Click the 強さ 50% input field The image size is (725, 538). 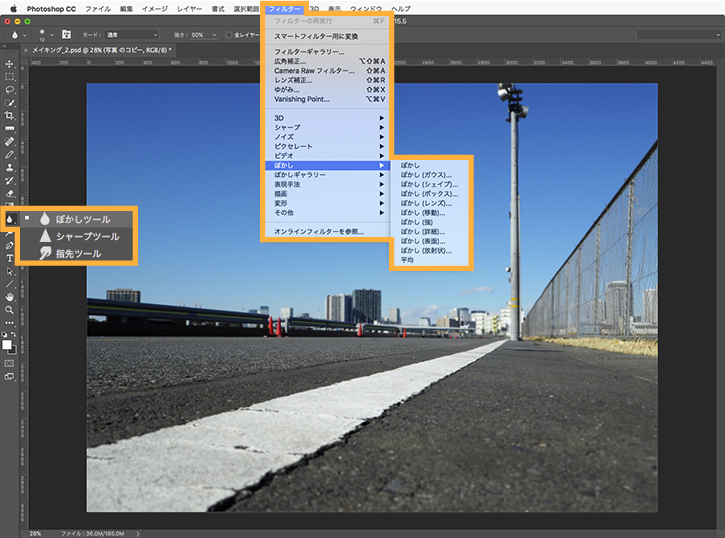tap(200, 35)
